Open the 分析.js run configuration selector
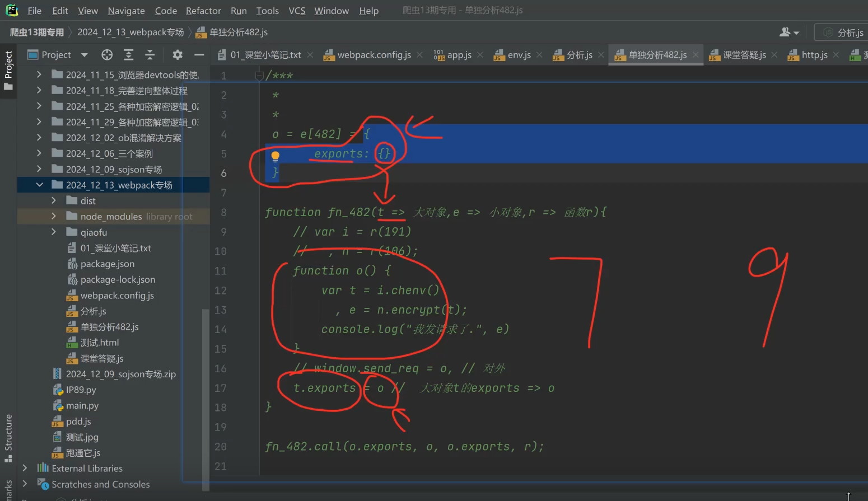The image size is (868, 501). (x=843, y=33)
